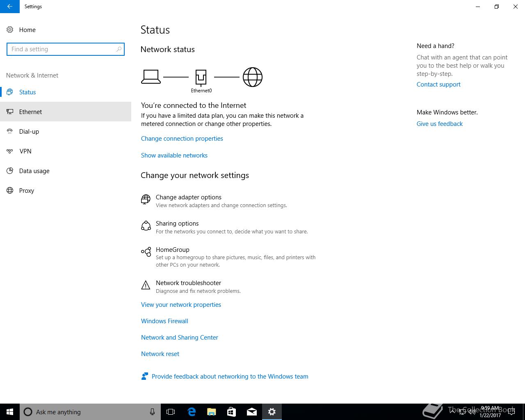Switch to the Ethernet section
525x420 pixels.
(x=66, y=112)
